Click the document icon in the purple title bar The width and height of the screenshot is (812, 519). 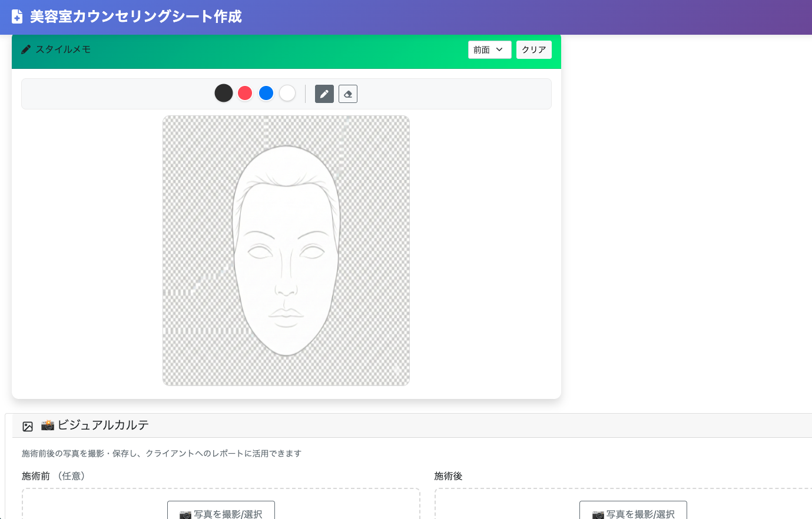[16, 17]
